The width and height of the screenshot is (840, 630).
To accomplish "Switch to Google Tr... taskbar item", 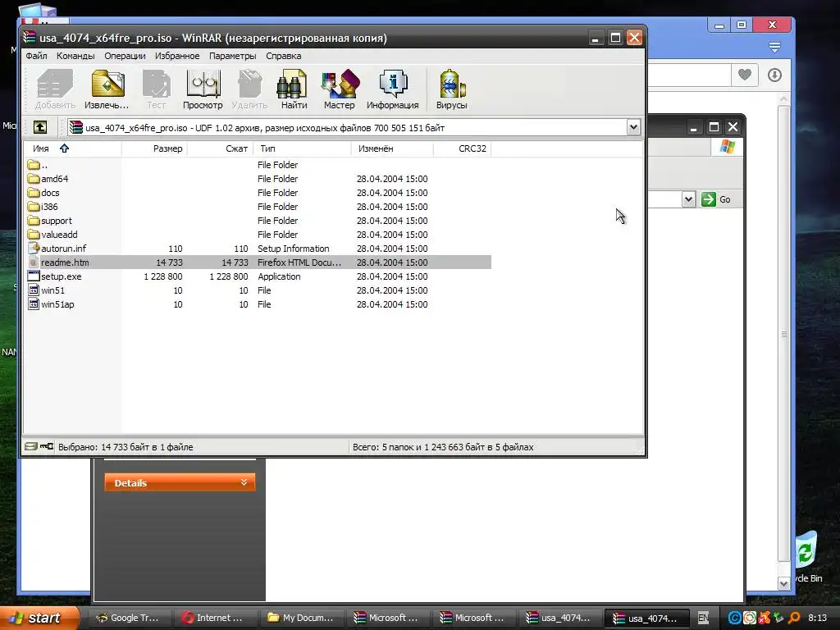I will [129, 618].
